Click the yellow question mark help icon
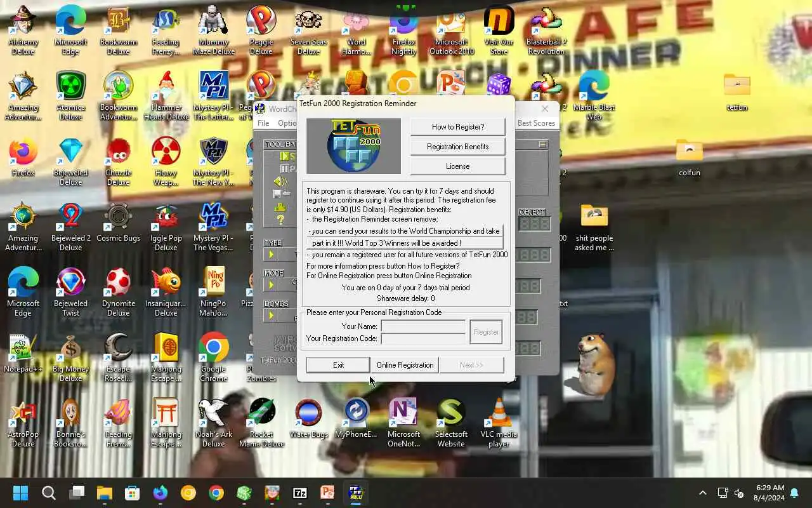Image resolution: width=812 pixels, height=508 pixels. [x=280, y=220]
